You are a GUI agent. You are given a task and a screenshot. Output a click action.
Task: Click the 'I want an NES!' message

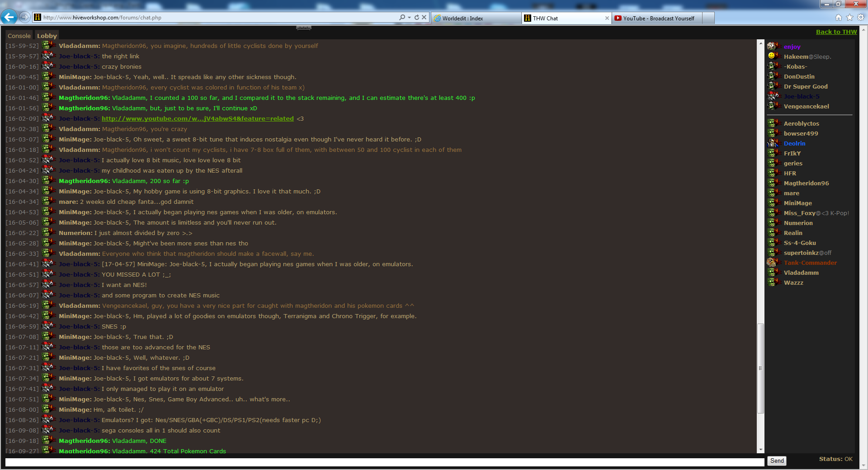click(x=124, y=285)
